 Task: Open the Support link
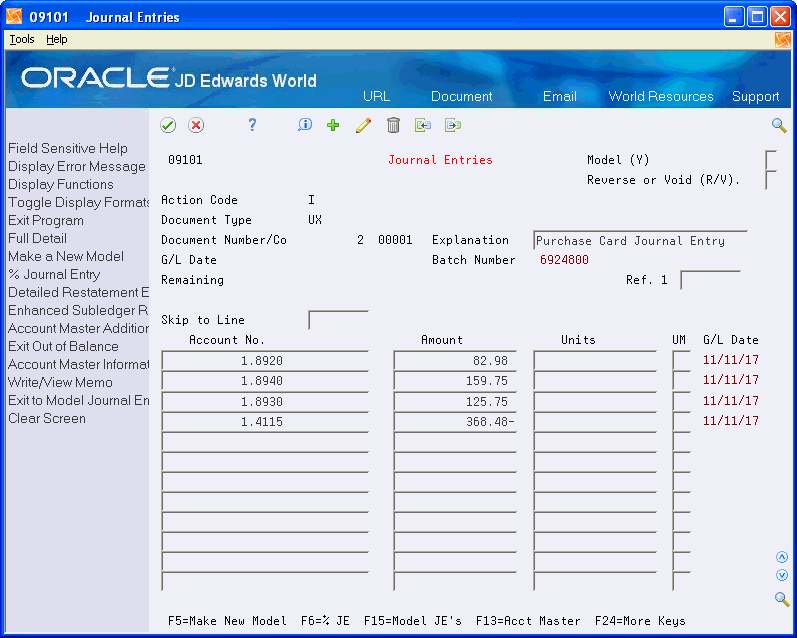(755, 96)
